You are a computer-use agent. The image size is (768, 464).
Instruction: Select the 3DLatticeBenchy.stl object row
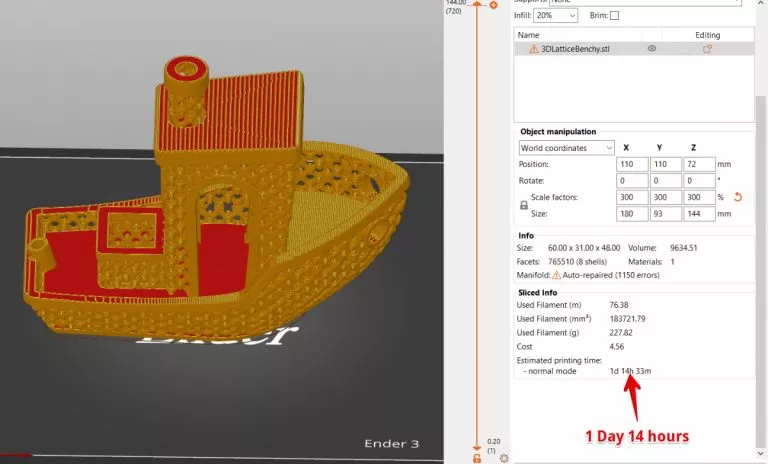coord(634,49)
